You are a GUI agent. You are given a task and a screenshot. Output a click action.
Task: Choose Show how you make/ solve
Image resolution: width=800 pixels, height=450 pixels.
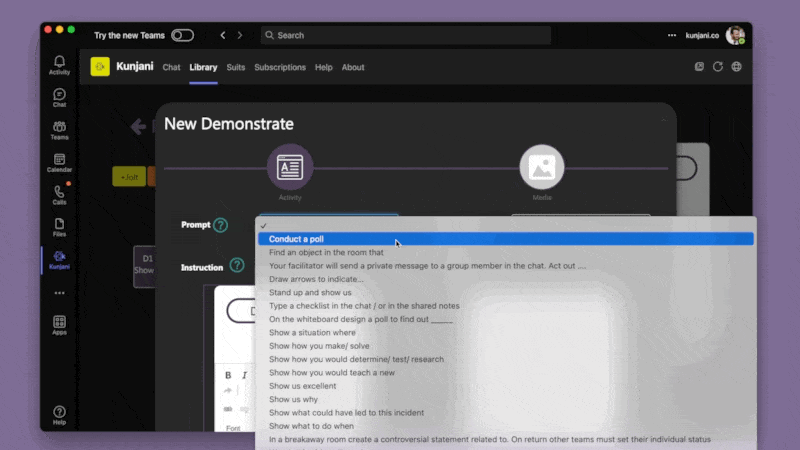(506, 345)
